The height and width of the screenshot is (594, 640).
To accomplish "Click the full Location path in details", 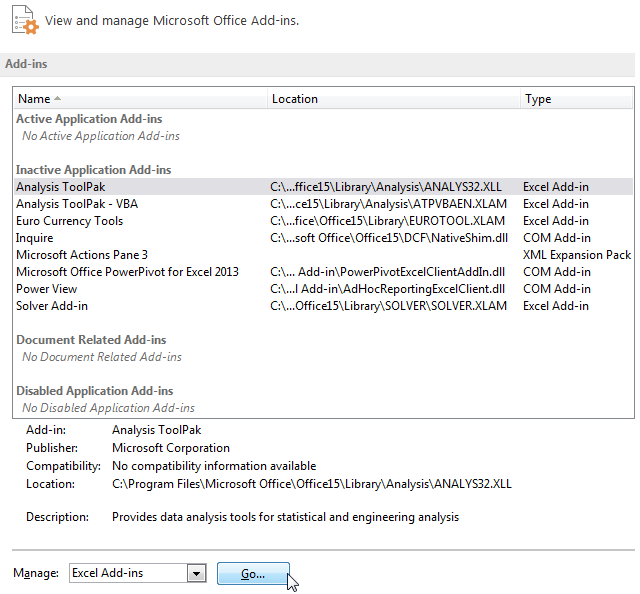I will click(311, 484).
